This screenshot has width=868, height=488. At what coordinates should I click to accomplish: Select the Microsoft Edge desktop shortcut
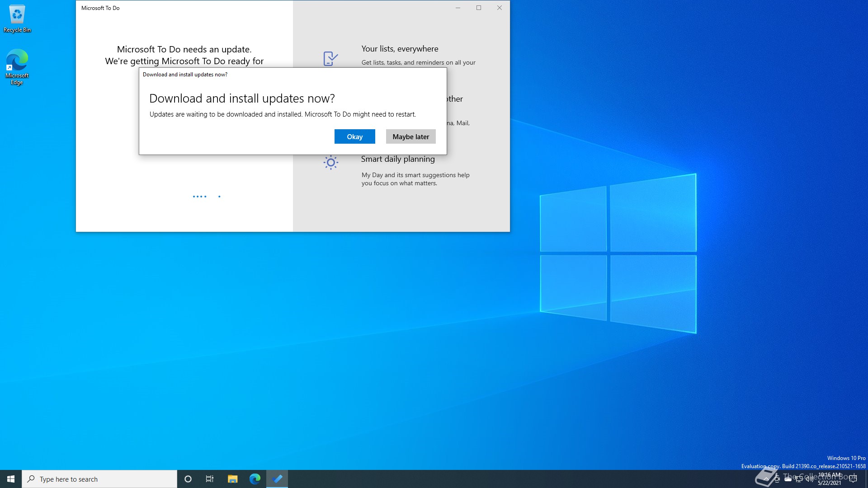pos(17,67)
